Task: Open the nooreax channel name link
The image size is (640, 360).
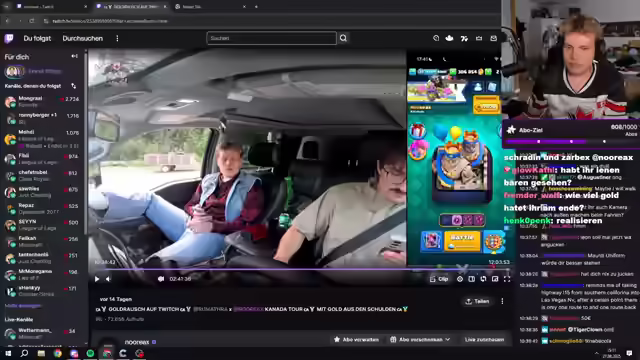Action: (x=137, y=342)
